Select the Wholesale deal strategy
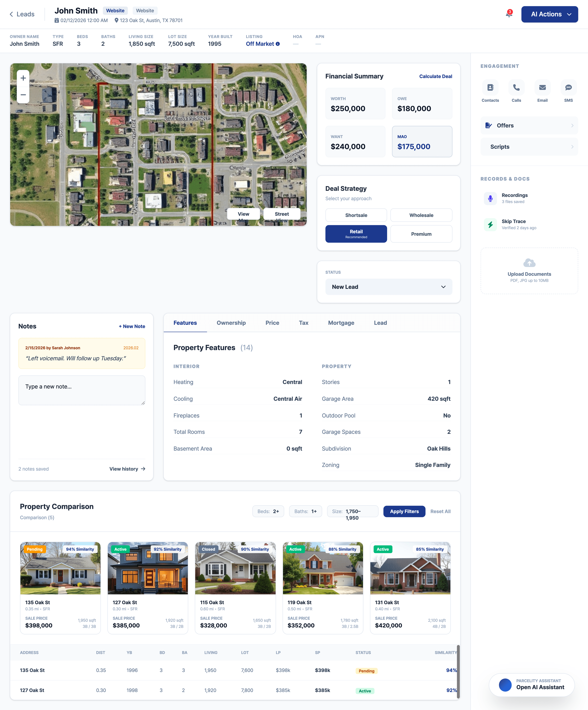 tap(421, 215)
